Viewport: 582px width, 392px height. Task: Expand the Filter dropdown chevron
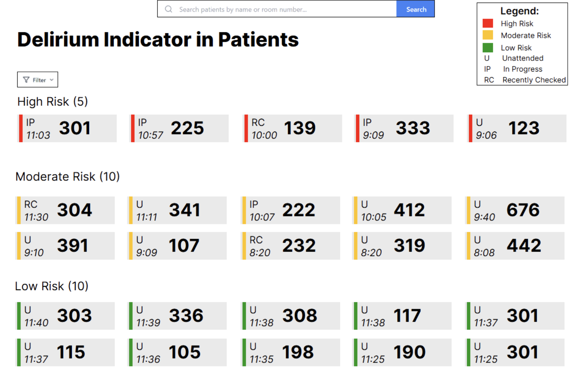(x=52, y=80)
